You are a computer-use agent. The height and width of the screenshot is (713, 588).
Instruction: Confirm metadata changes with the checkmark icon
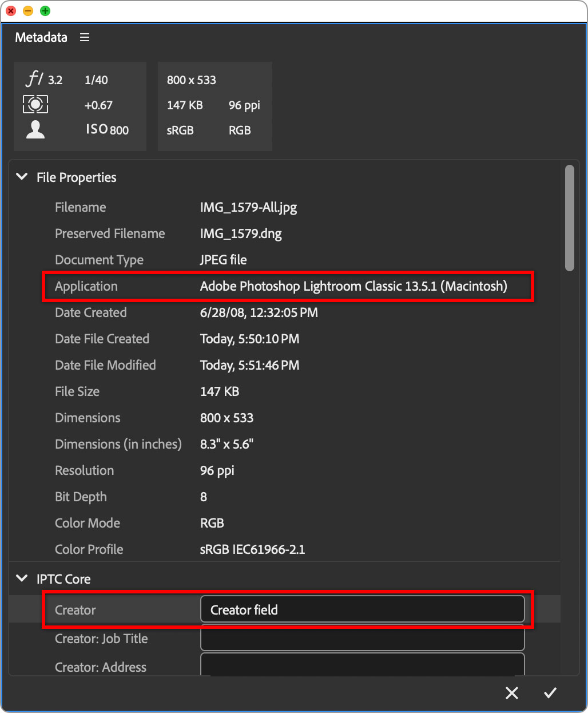pyautogui.click(x=550, y=693)
